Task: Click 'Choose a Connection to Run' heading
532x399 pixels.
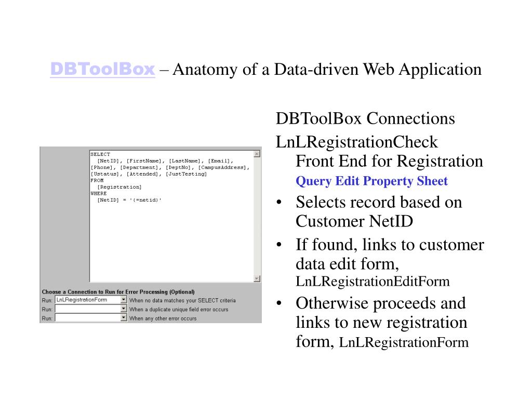Action: click(x=118, y=292)
